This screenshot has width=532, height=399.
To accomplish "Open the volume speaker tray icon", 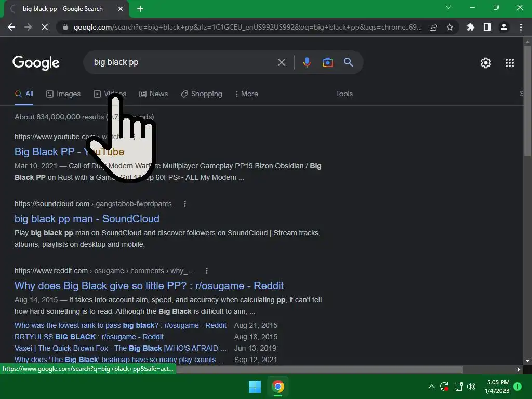I will pos(471,387).
